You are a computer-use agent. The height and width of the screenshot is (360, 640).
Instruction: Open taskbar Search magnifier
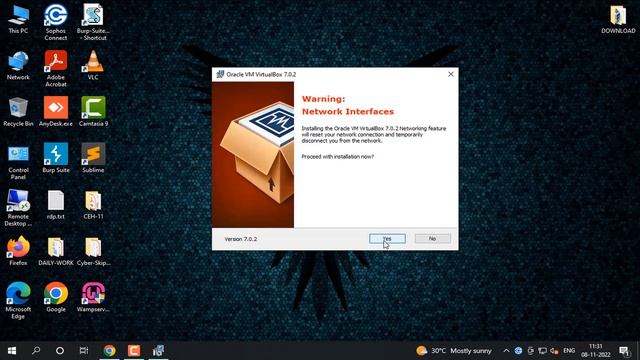tap(36, 351)
